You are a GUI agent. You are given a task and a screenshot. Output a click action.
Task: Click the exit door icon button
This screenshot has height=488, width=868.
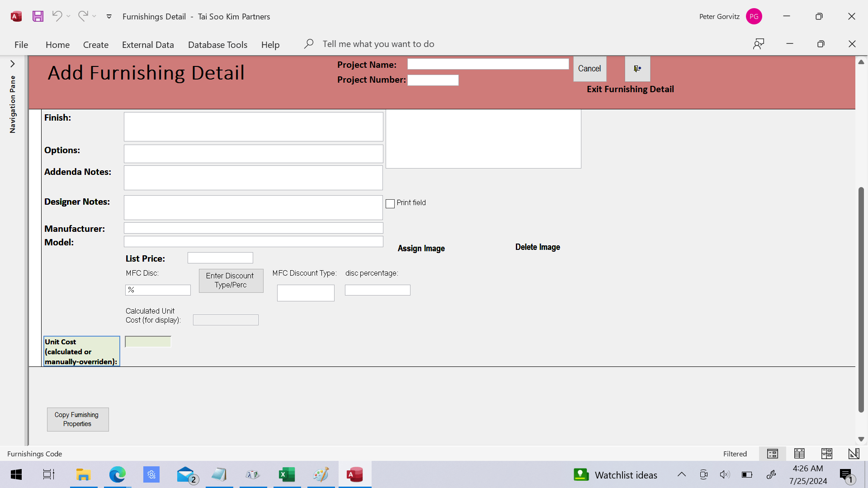pos(637,69)
